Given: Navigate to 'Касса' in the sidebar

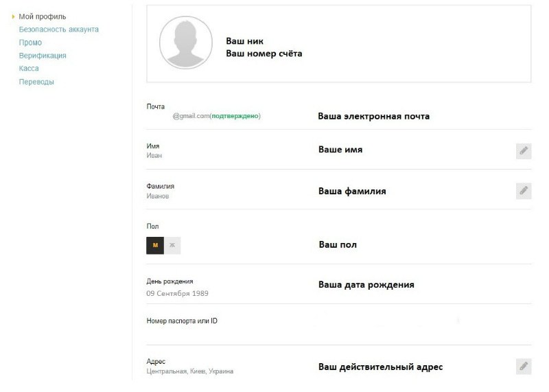Looking at the screenshot, I should 29,69.
